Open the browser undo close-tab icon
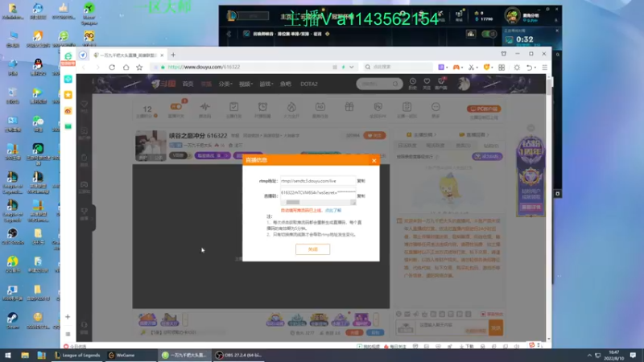 [x=530, y=68]
